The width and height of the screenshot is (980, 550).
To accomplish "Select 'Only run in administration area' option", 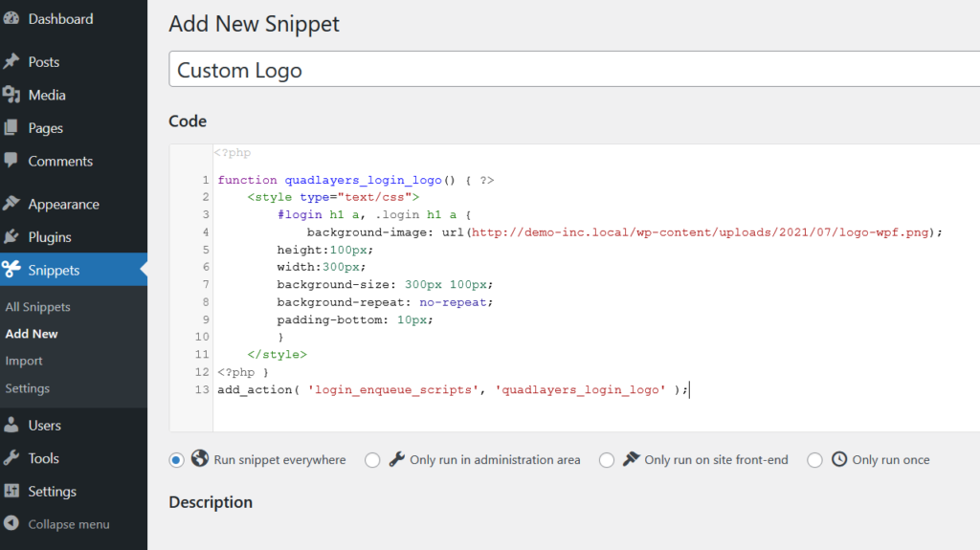I will [x=372, y=460].
